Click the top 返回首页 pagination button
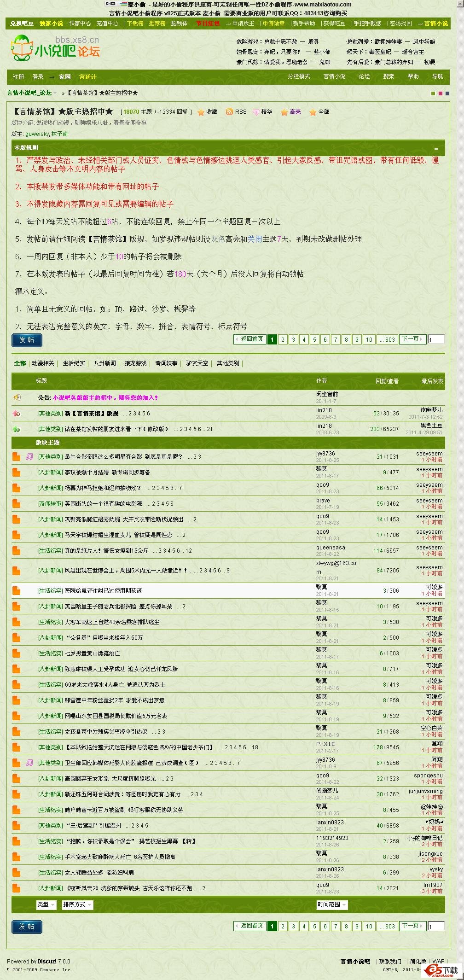This screenshot has height=980, width=464. (x=250, y=339)
